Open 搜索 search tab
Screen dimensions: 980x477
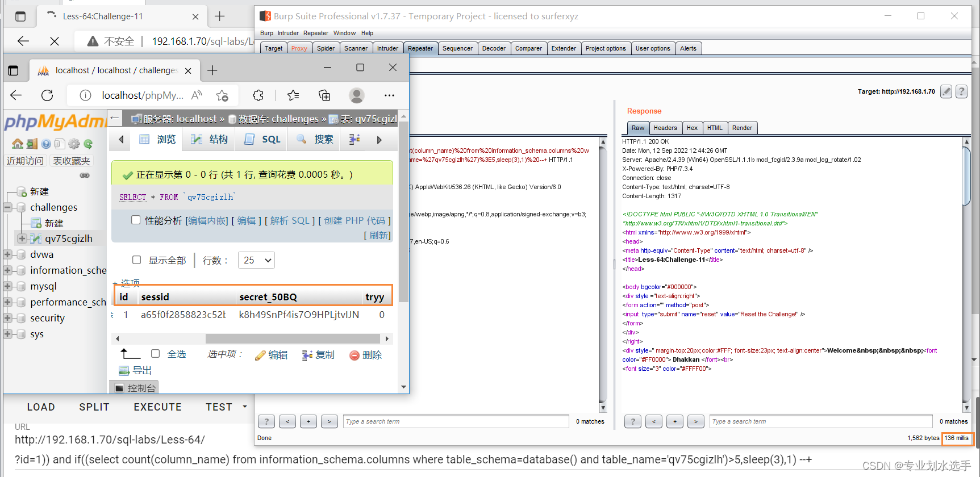point(314,139)
